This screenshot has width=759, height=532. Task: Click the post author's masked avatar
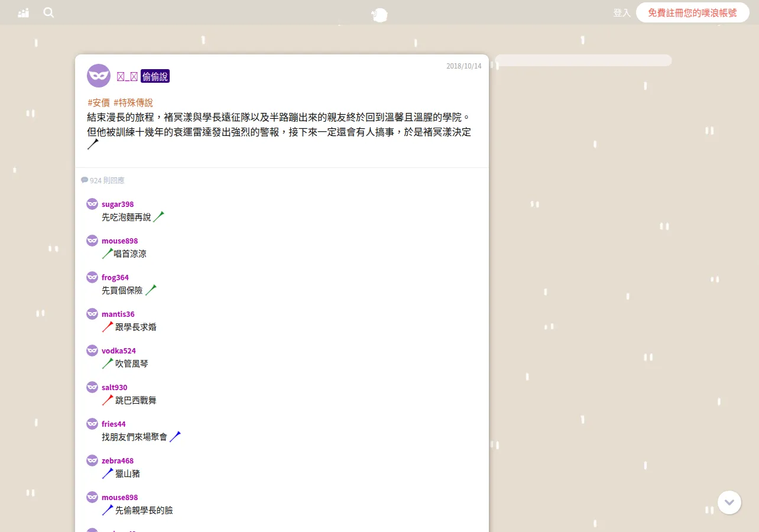tap(99, 76)
